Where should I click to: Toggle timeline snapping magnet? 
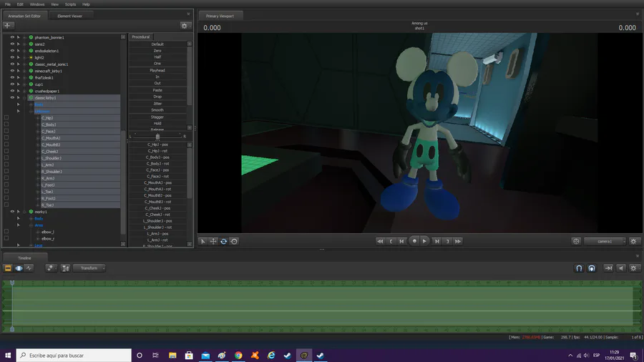[x=579, y=268]
